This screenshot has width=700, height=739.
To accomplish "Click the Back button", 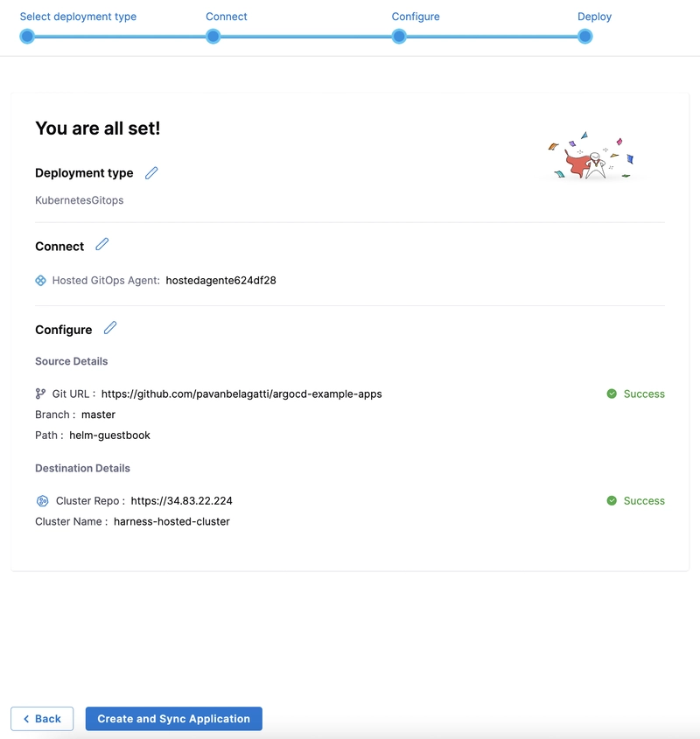I will (x=42, y=719).
